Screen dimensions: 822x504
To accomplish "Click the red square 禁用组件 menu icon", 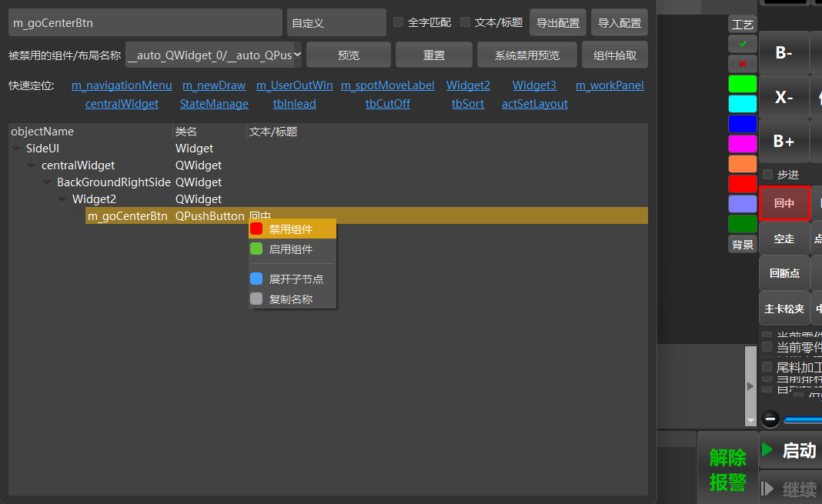I will (x=256, y=229).
